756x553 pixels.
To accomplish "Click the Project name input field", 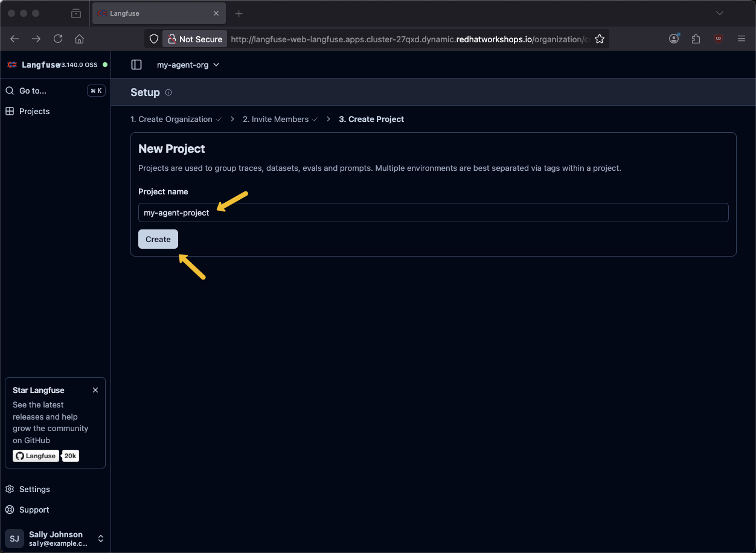I will coord(433,213).
